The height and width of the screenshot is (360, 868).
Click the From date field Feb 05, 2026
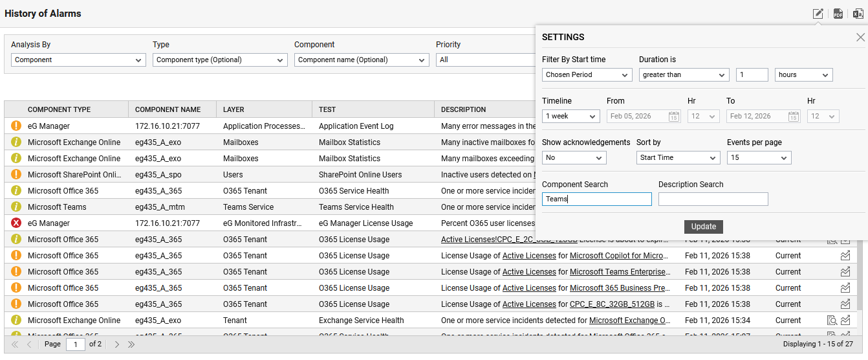point(644,117)
